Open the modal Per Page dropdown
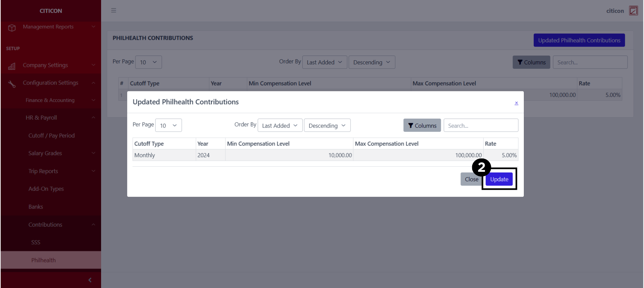 point(168,125)
